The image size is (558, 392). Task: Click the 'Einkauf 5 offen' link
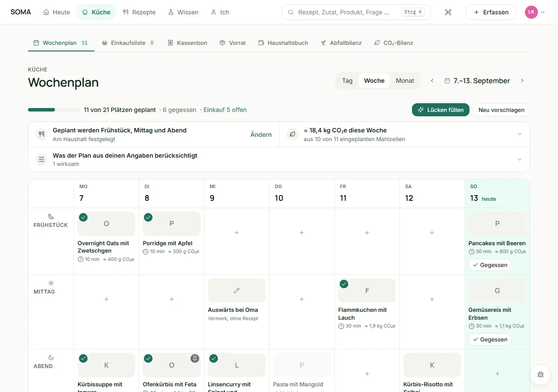(225, 110)
